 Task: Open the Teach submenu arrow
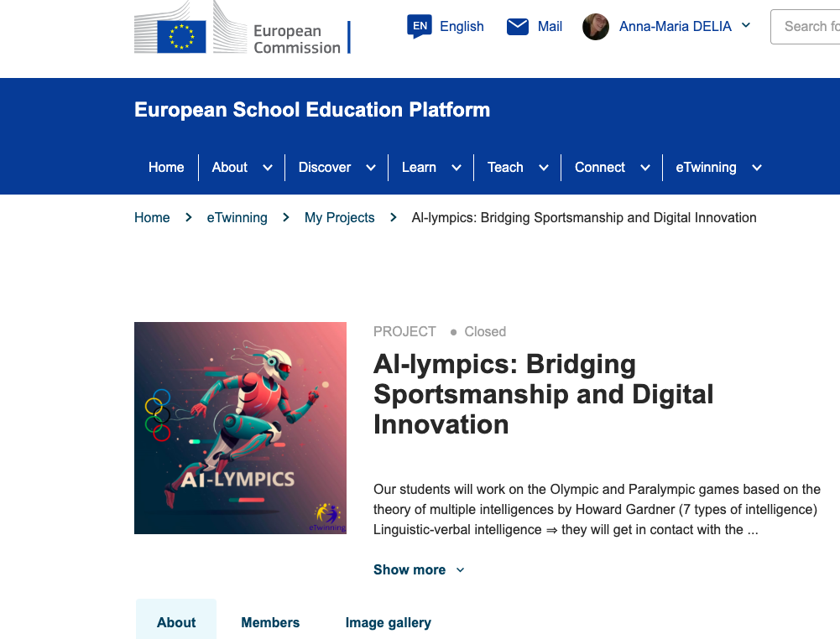(544, 168)
